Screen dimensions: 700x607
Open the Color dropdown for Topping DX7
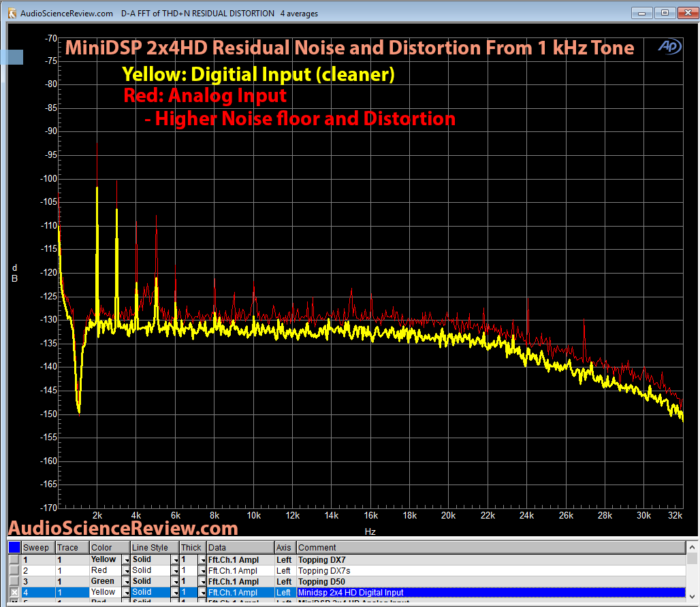coord(127,560)
